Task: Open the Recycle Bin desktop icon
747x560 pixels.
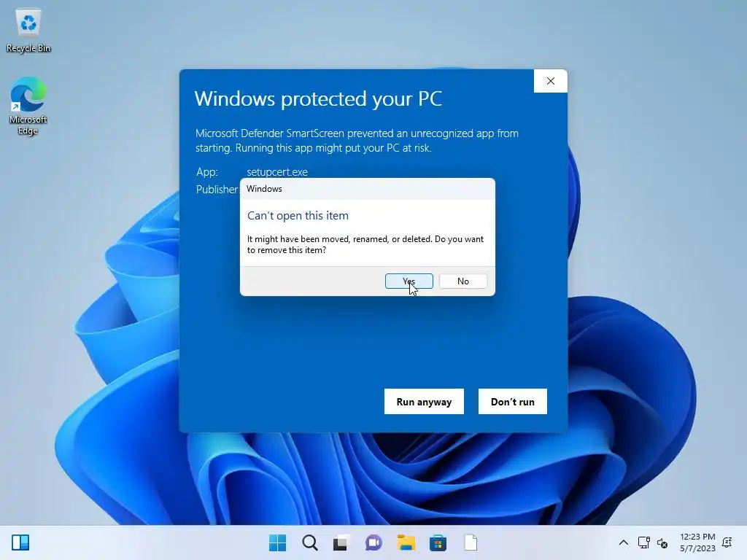Action: click(28, 31)
